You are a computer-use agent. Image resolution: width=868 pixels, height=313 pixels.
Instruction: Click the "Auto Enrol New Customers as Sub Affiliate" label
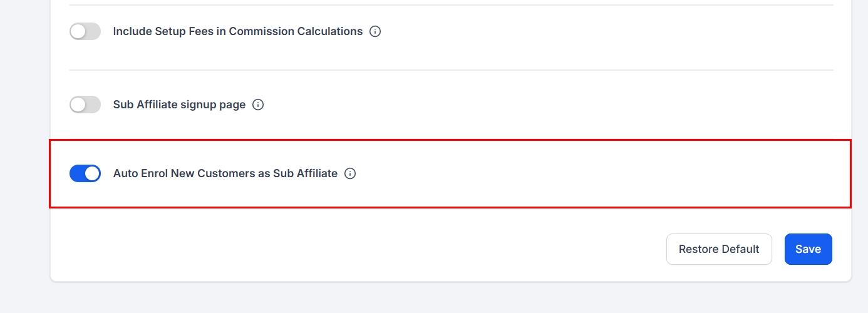(225, 173)
